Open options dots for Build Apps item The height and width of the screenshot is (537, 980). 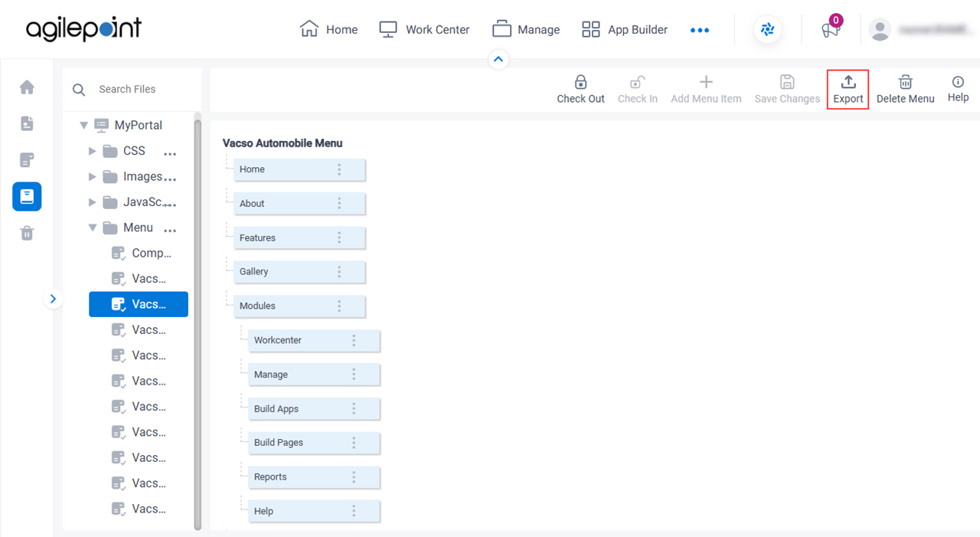point(354,408)
